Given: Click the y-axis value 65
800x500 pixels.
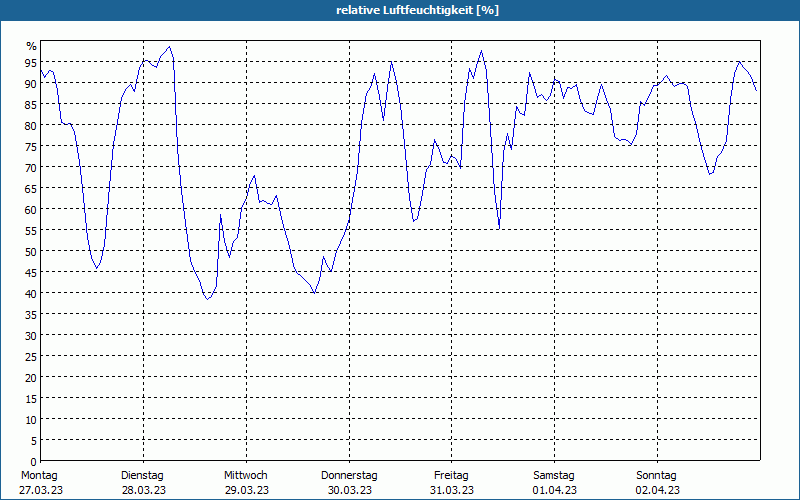Looking at the screenshot, I should point(31,188).
